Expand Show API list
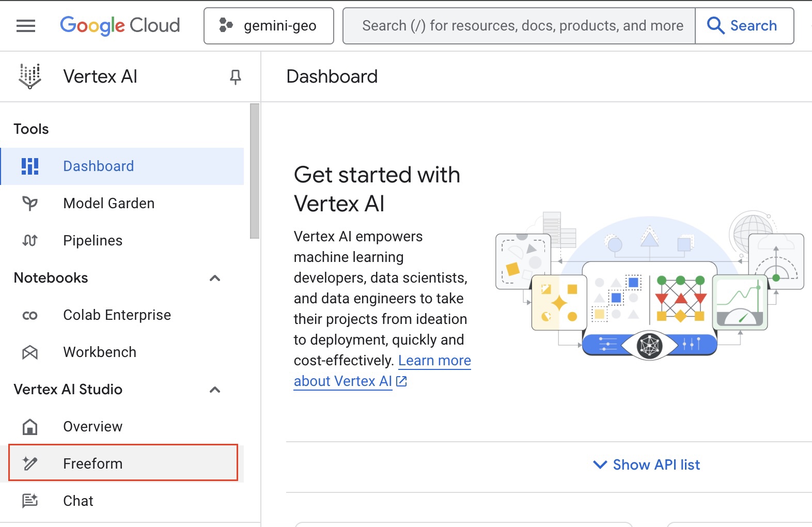 (x=646, y=465)
